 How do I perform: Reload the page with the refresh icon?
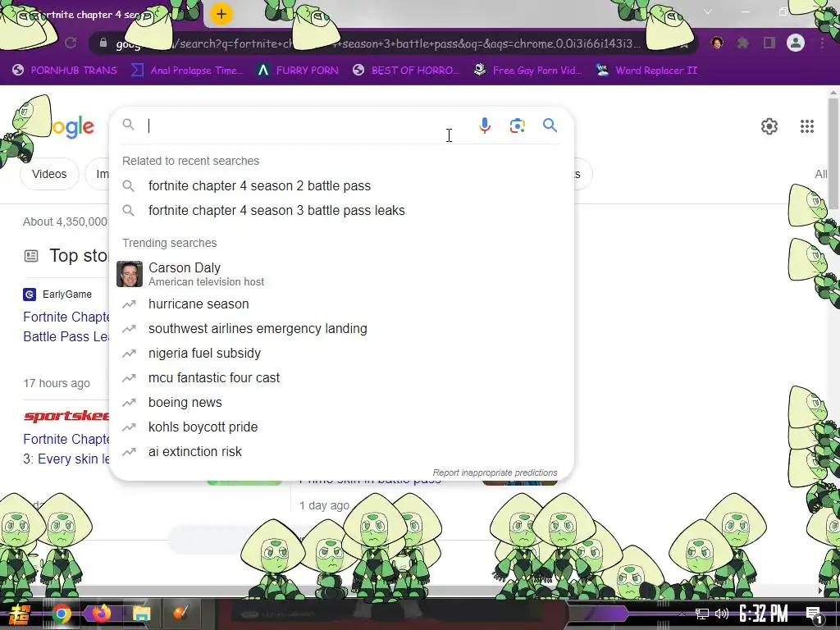tap(71, 43)
